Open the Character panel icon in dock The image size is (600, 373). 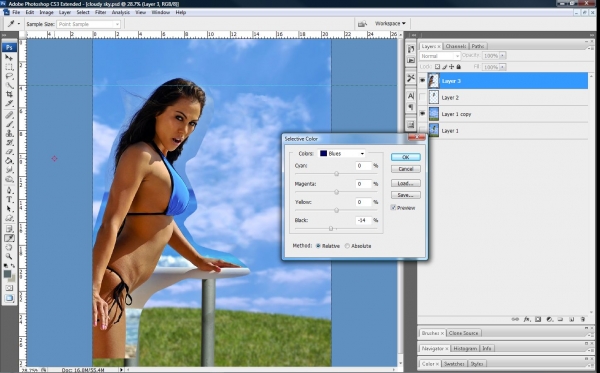[x=411, y=96]
